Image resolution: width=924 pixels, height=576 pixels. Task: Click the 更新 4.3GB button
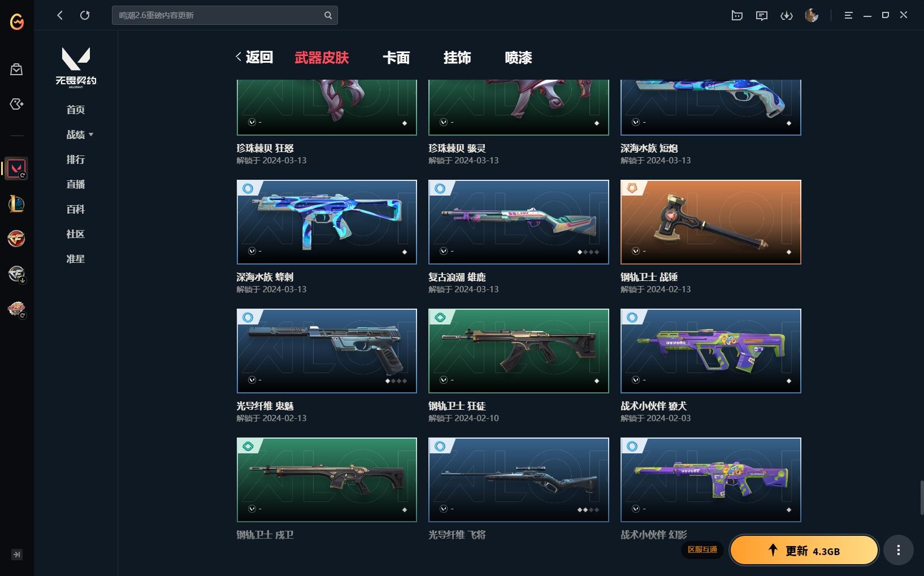point(804,551)
